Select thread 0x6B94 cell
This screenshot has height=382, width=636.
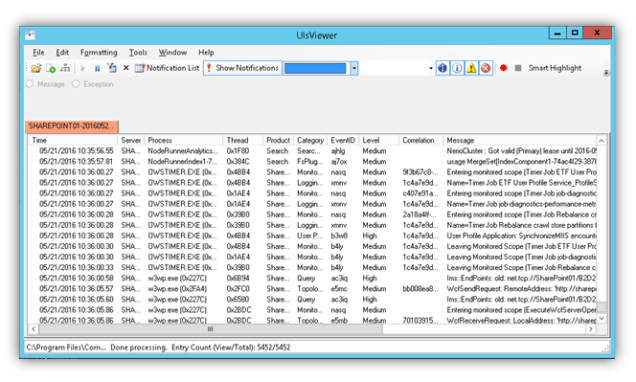point(238,278)
